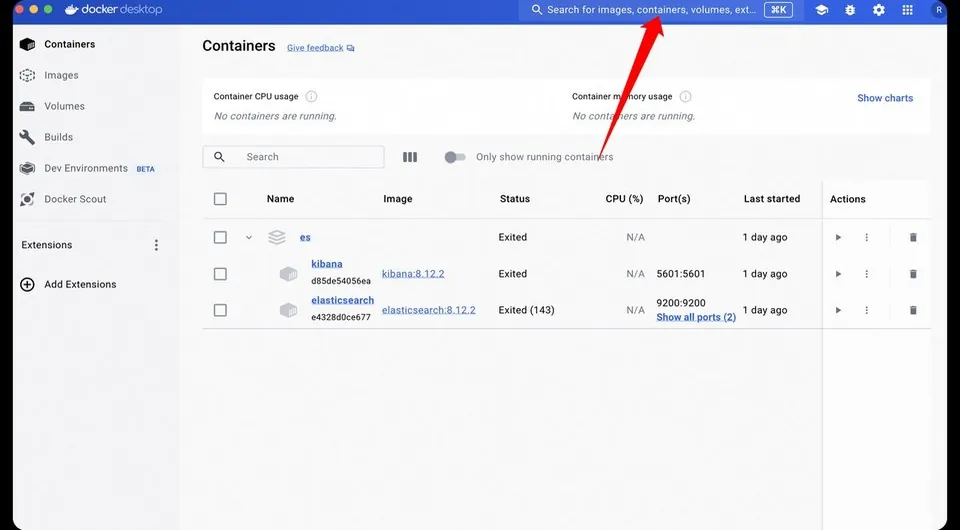The height and width of the screenshot is (530, 960).
Task: Click kibana container ID d85de54056ea
Action: pos(341,281)
